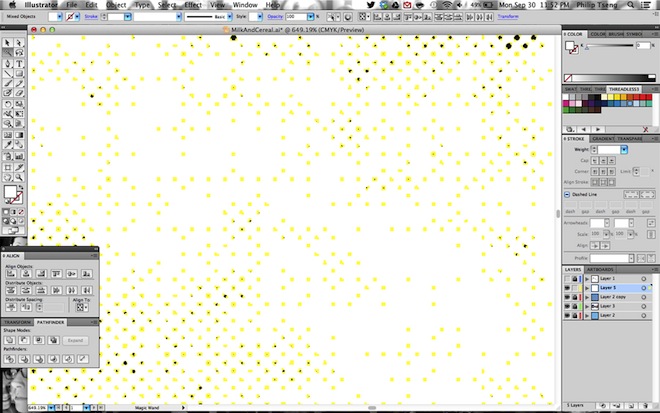Open the Effect menu
The width and height of the screenshot is (660, 413).
[x=193, y=5]
